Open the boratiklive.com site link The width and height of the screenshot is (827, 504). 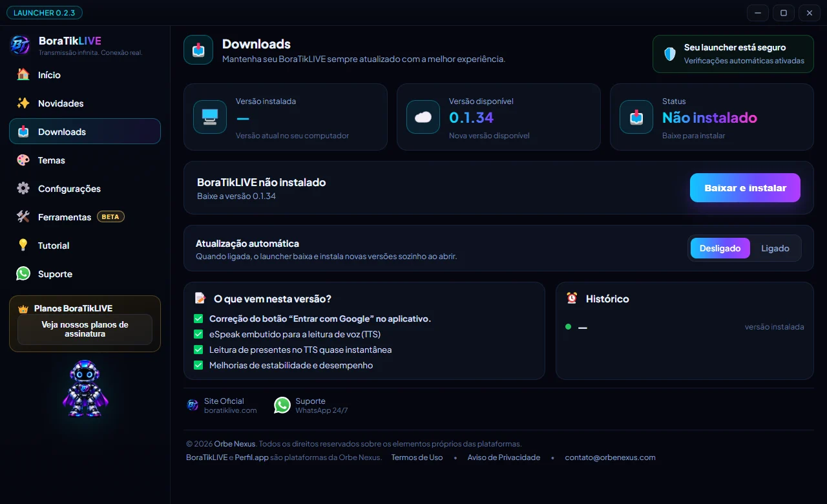[x=230, y=410]
